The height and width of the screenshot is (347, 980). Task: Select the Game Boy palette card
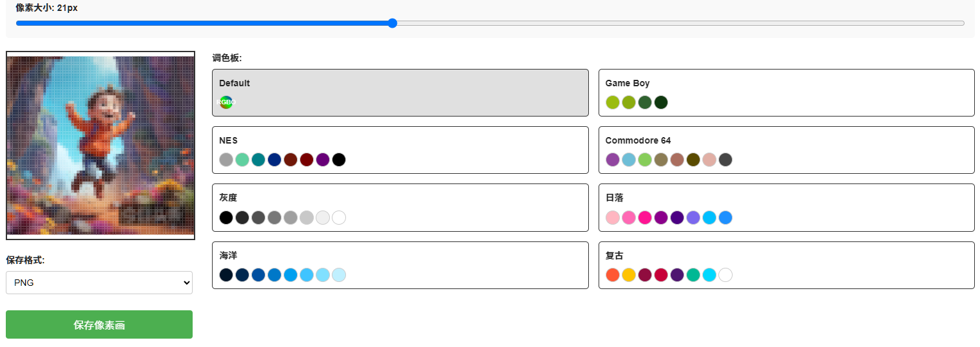pos(786,93)
